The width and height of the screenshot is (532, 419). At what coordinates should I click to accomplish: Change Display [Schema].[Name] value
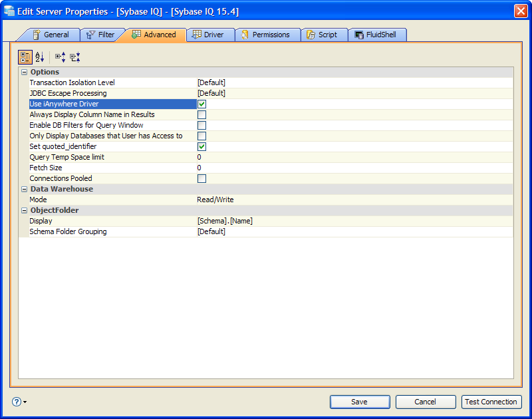coord(355,221)
